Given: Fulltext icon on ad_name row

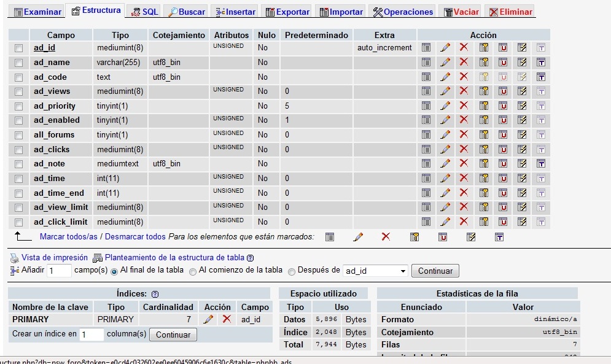Looking at the screenshot, I should (x=541, y=63).
